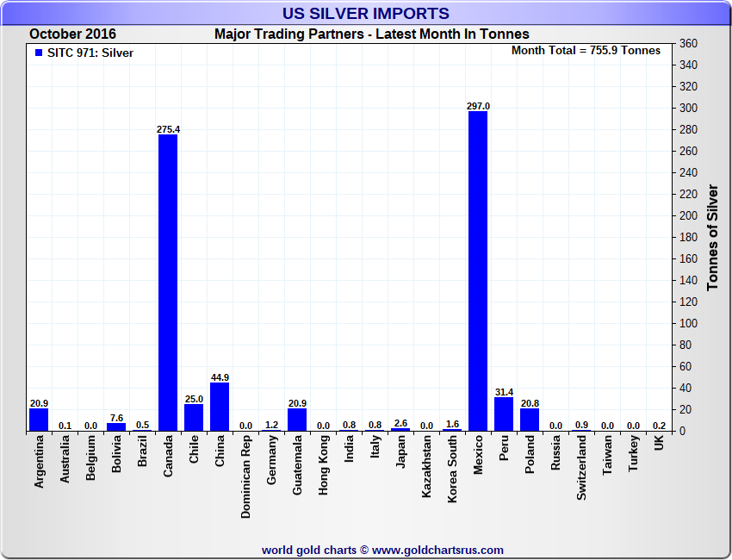Click the Tonnes of Silver axis title
Viewport: 732px width, 560px height.
712,237
